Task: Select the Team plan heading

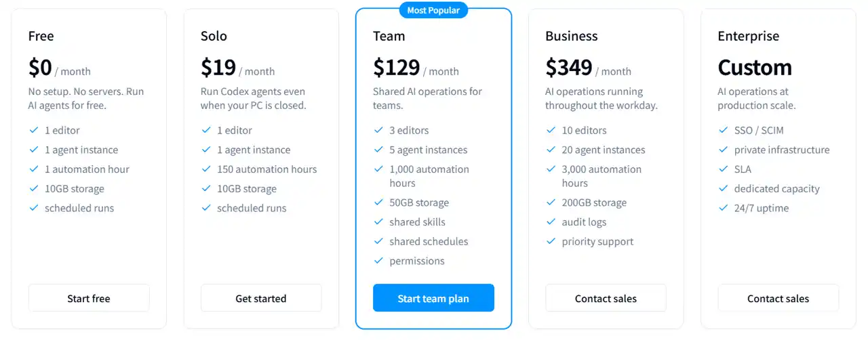Action: click(x=389, y=36)
